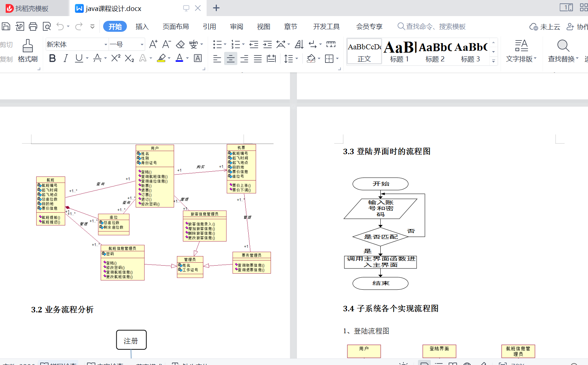Screen dimensions: 588x365
Task: Expand the underline style dropdown arrow
Action: coord(87,58)
